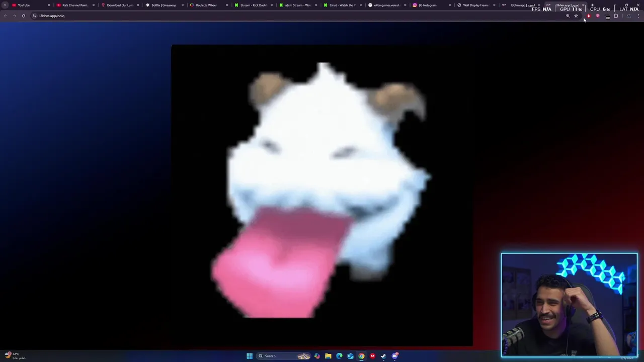Open File Explorer from the taskbar
The image size is (644, 362).
[x=328, y=356]
